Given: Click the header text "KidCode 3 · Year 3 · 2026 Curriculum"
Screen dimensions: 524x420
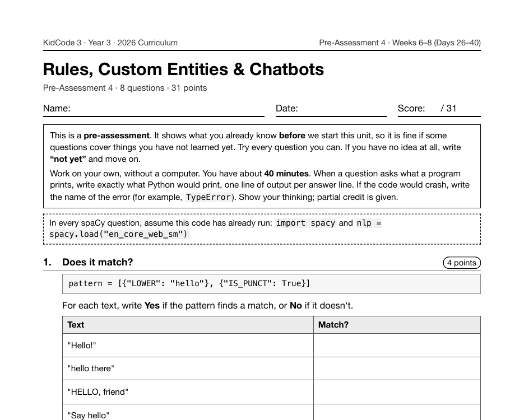Looking at the screenshot, I should [110, 43].
